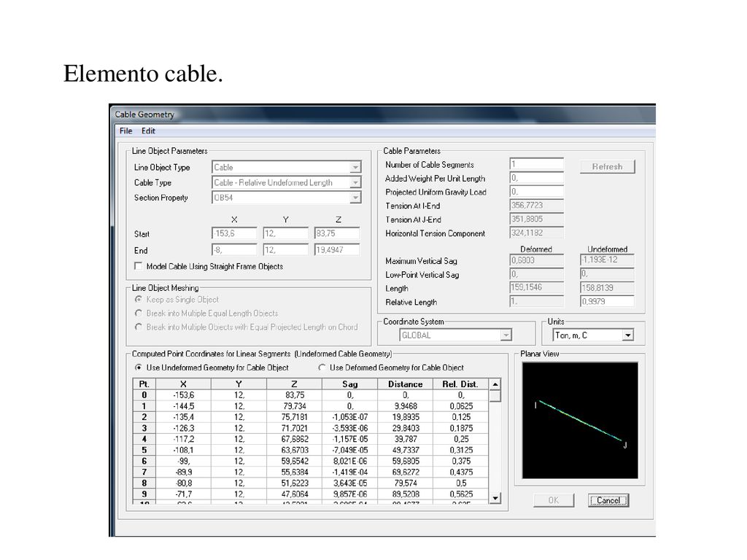This screenshot has height=560, width=747.
Task: Click the Projected Uniform Gravity Load field
Action: tap(536, 192)
